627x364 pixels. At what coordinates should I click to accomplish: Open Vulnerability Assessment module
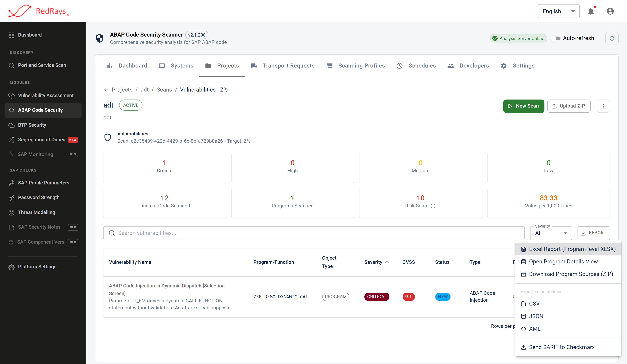(43, 96)
